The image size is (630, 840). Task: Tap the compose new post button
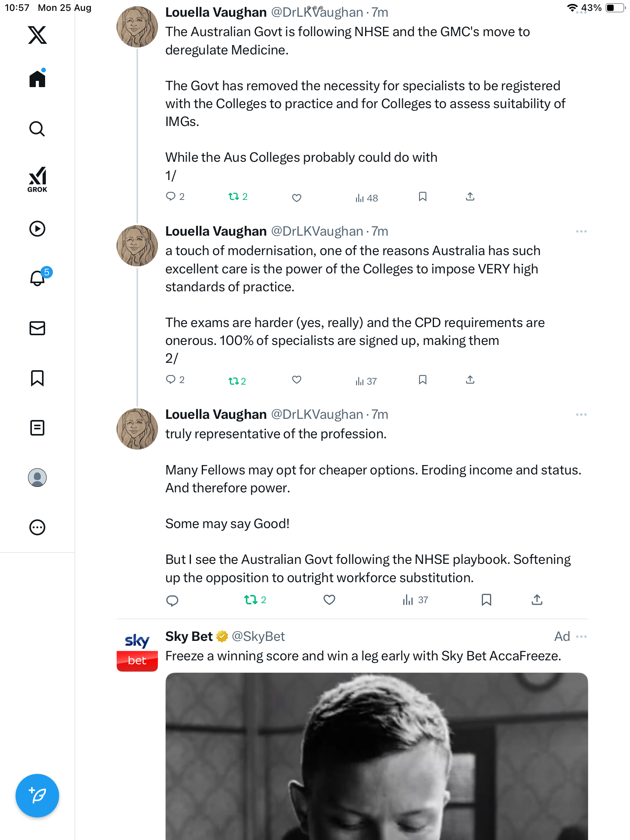pyautogui.click(x=37, y=796)
